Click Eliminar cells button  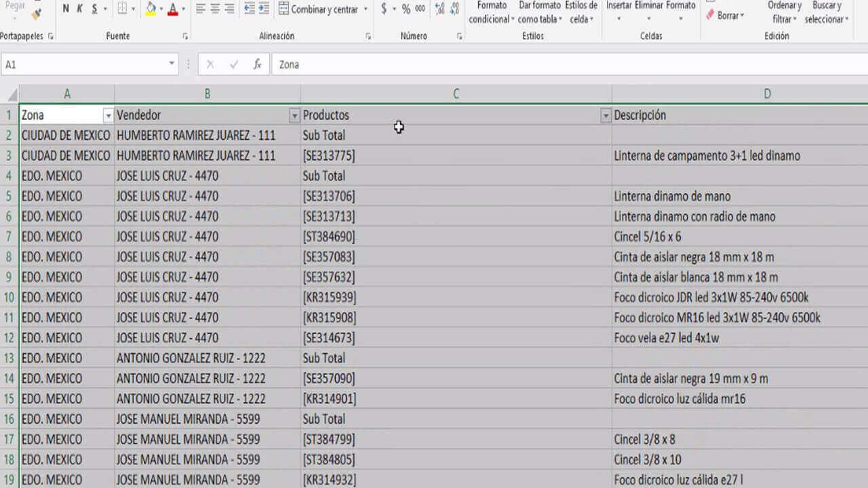[649, 11]
